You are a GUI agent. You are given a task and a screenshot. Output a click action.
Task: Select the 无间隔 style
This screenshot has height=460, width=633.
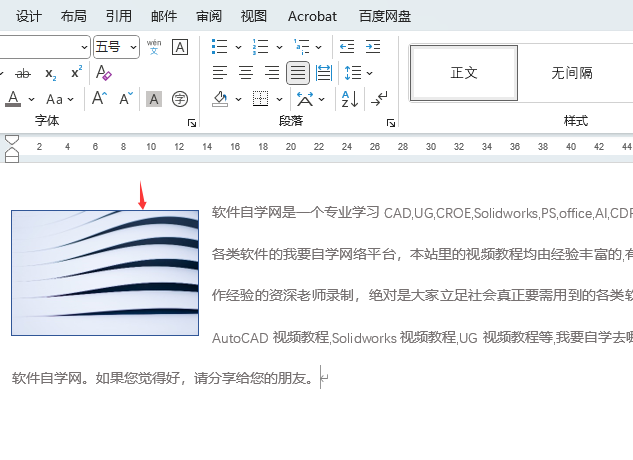[572, 73]
